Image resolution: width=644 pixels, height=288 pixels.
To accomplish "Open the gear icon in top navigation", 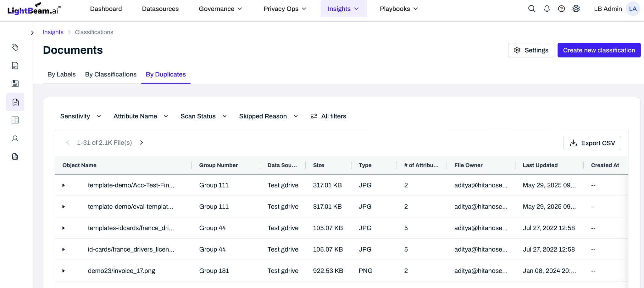I will tap(576, 9).
